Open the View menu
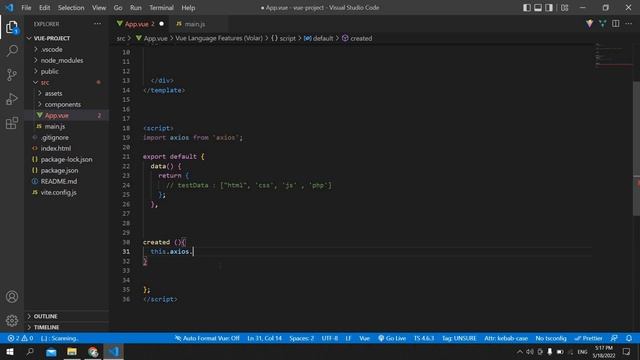 pyautogui.click(x=99, y=8)
